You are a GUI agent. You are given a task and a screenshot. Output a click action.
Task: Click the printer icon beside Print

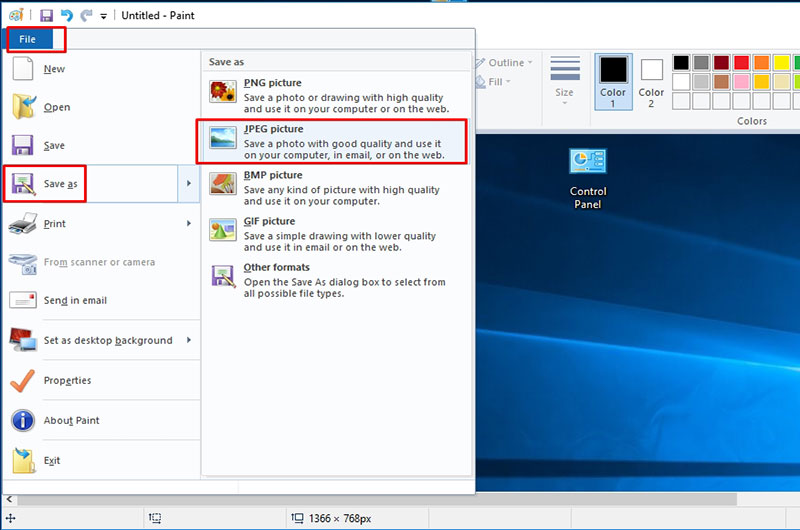[x=23, y=223]
